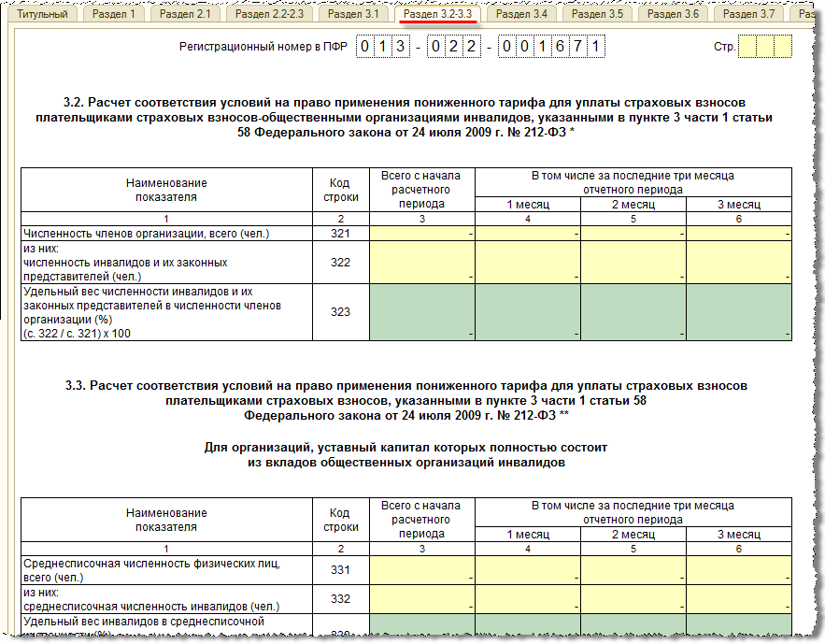
Task: Open the Раздел 2.1 tab
Action: (x=185, y=14)
